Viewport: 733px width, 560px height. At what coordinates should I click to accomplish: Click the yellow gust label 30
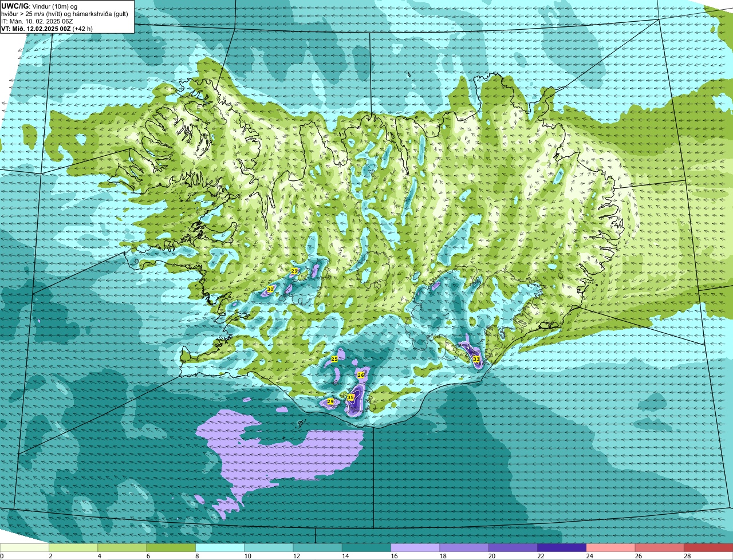click(270, 290)
